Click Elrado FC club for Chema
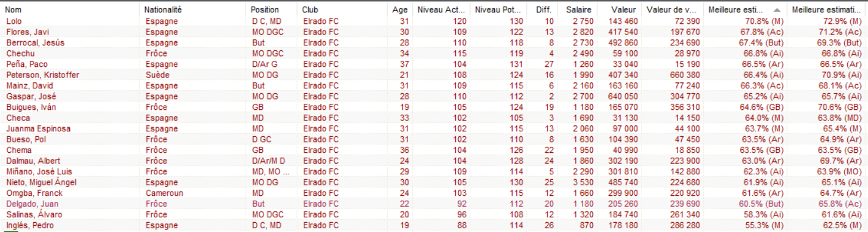 (x=320, y=150)
